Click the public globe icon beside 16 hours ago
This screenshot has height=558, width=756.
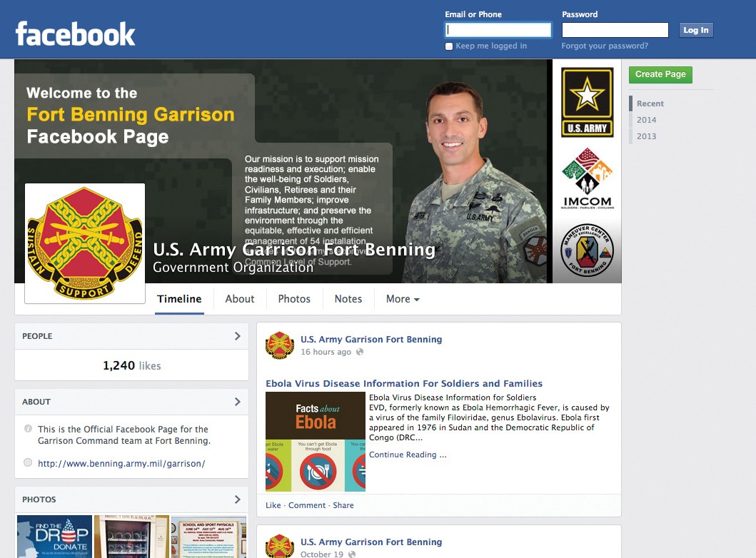360,352
